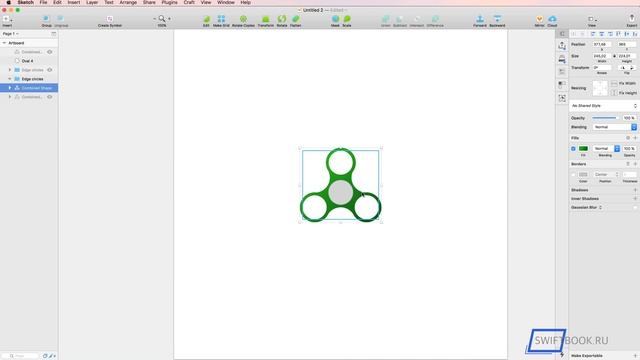Click the Borders trash icon

pos(628,164)
